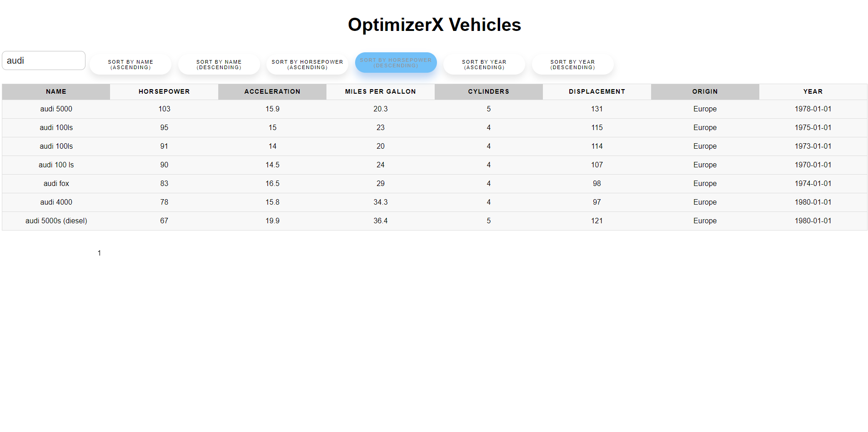
Task: Click the audi 4000 name cell
Action: pyautogui.click(x=56, y=202)
